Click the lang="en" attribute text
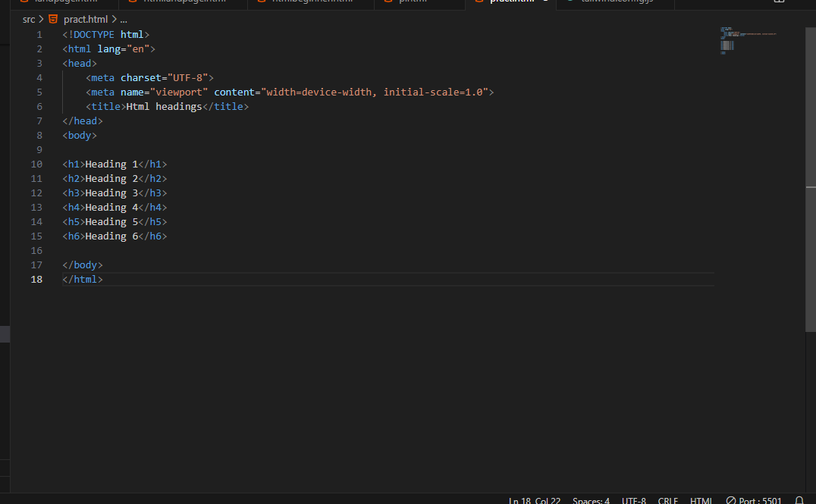This screenshot has height=504, width=816. [124, 49]
